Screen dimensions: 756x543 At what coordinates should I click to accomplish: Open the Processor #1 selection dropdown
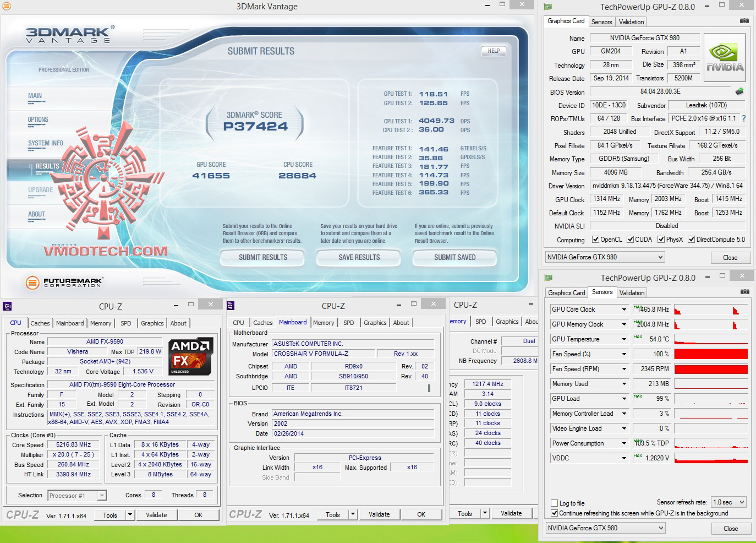(77, 496)
